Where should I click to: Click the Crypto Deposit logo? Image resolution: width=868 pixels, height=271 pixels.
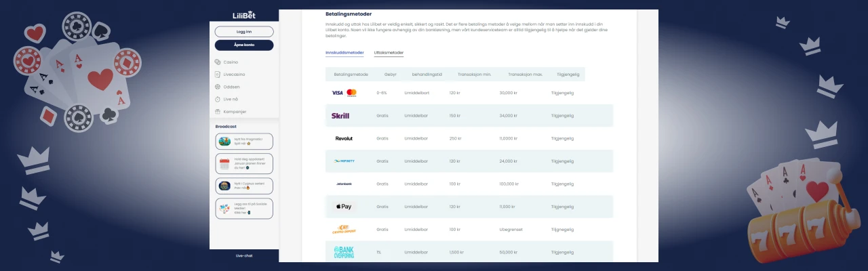344,230
